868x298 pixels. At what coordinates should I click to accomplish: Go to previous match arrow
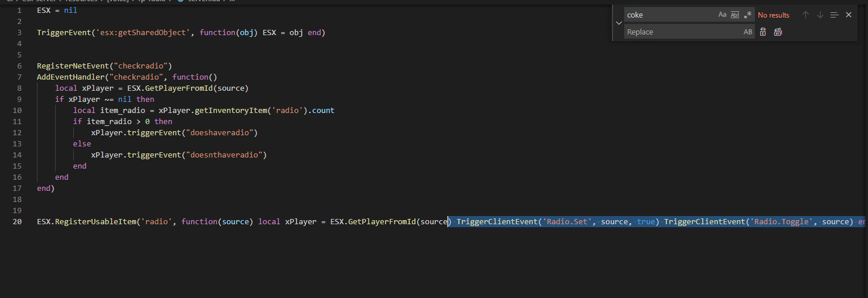click(x=805, y=15)
